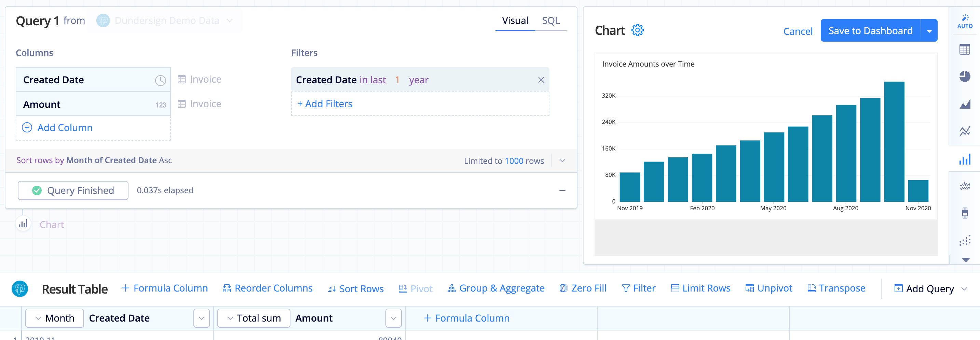Viewport: 980px width, 340px height.
Task: Add a Formula Column from toolbar
Action: coord(165,288)
